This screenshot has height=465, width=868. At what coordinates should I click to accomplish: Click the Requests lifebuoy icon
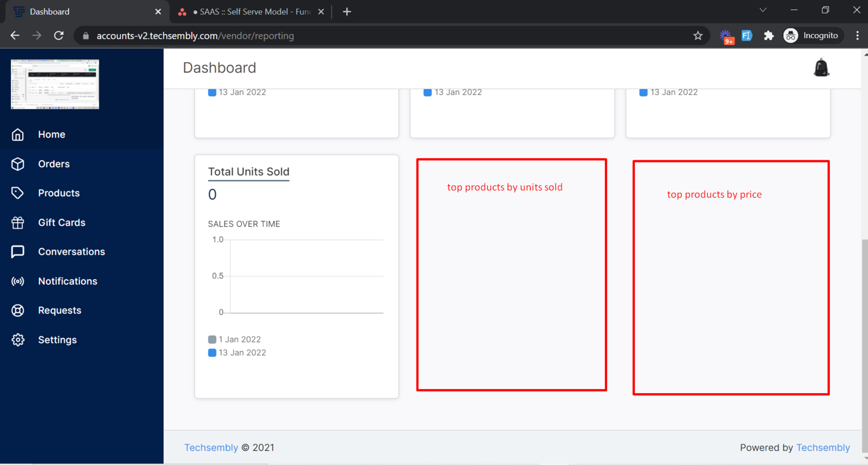click(18, 310)
